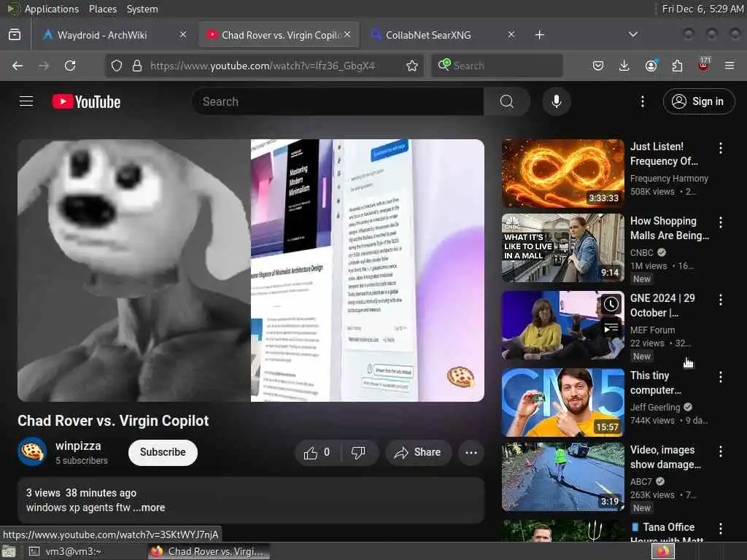This screenshot has height=560, width=747.
Task: Open the YouTube guide hamburger menu
Action: (26, 101)
